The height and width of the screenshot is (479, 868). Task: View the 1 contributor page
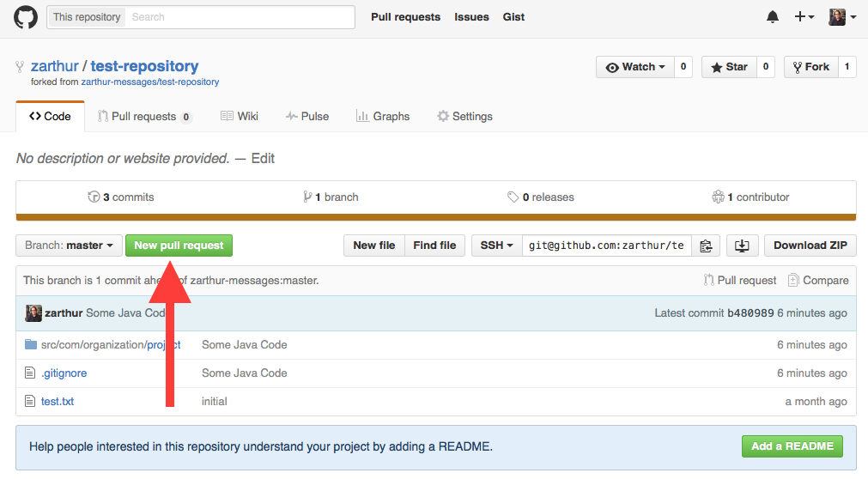click(x=750, y=197)
